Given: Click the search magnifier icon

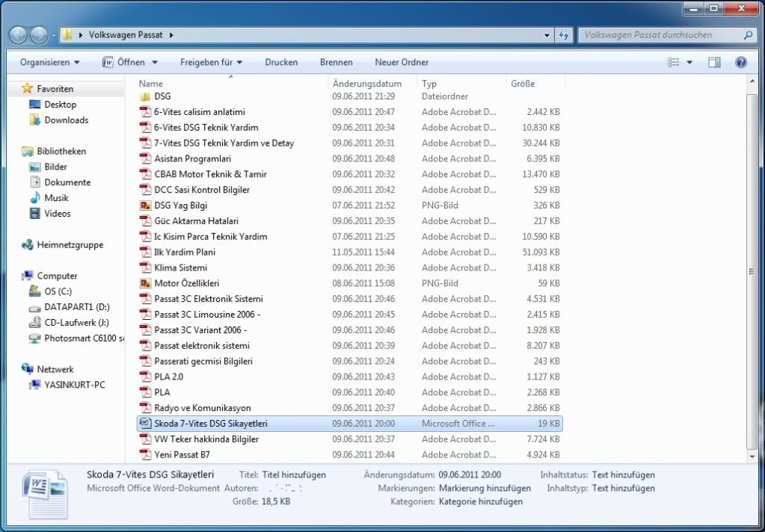Looking at the screenshot, I should (x=748, y=35).
